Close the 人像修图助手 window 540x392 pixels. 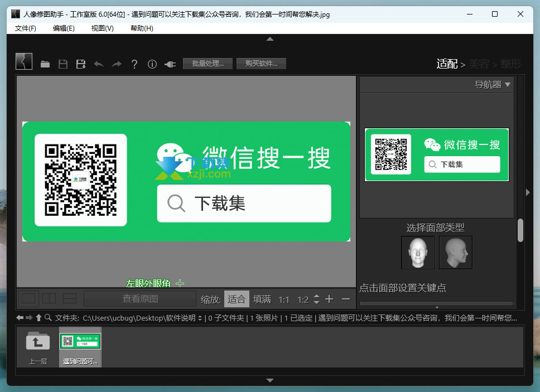[x=520, y=14]
